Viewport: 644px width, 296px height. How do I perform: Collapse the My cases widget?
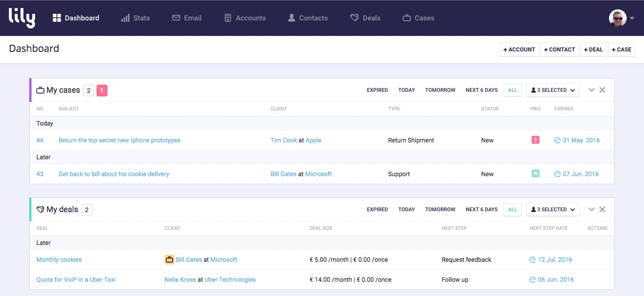pos(591,90)
